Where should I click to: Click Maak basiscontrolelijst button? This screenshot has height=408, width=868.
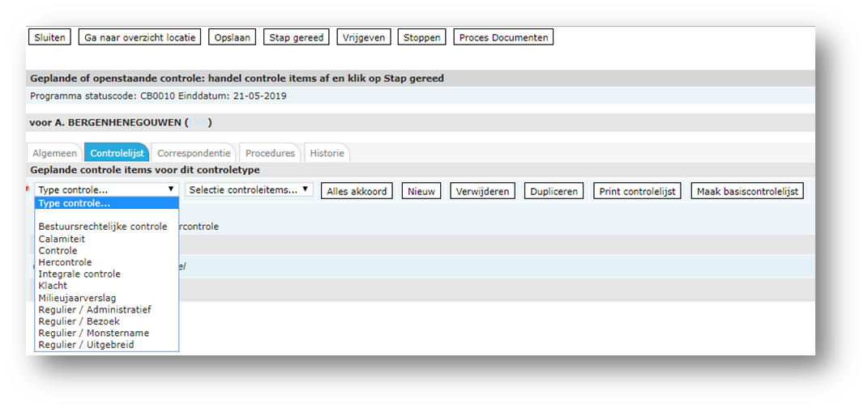[x=747, y=191]
